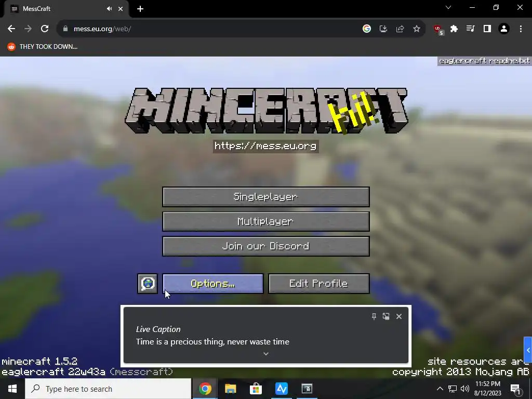Screen dimensions: 532x399
Task: Close the MessCraft tab
Action: point(121,9)
